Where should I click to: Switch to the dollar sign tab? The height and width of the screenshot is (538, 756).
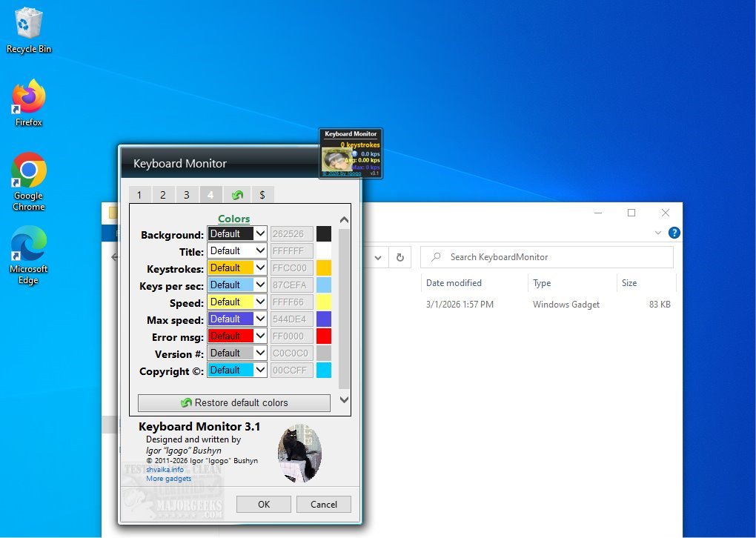(x=262, y=195)
